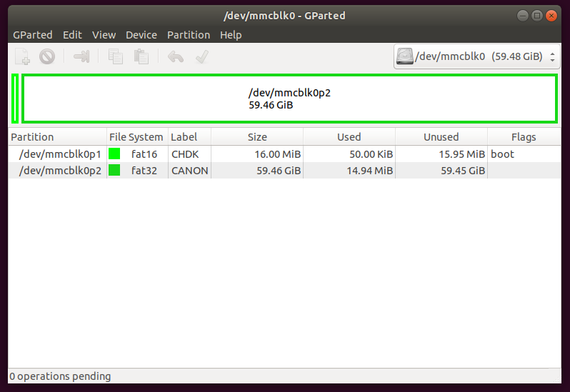Screen dimensions: 570x392
Task: Click the hard disk icon in device selector
Action: 405,56
